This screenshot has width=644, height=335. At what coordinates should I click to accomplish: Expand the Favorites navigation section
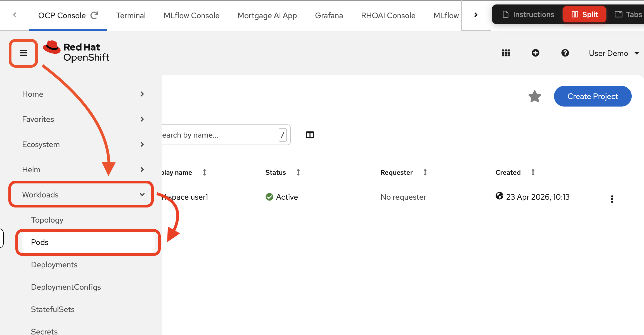pos(83,119)
